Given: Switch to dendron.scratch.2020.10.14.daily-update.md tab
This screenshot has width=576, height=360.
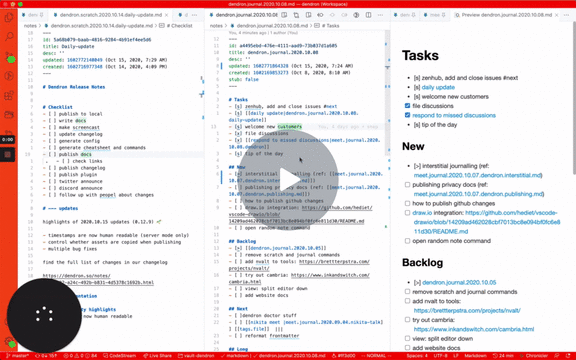Looking at the screenshot, I should pos(110,15).
